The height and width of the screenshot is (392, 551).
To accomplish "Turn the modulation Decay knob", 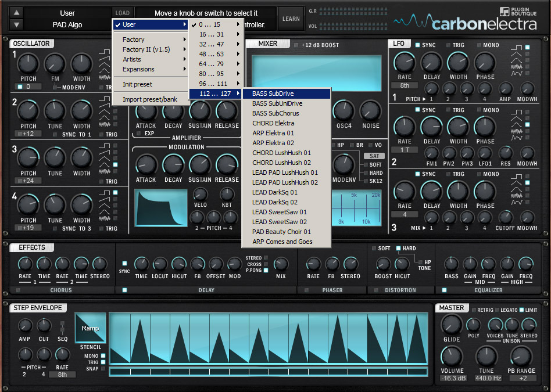I will (173, 165).
